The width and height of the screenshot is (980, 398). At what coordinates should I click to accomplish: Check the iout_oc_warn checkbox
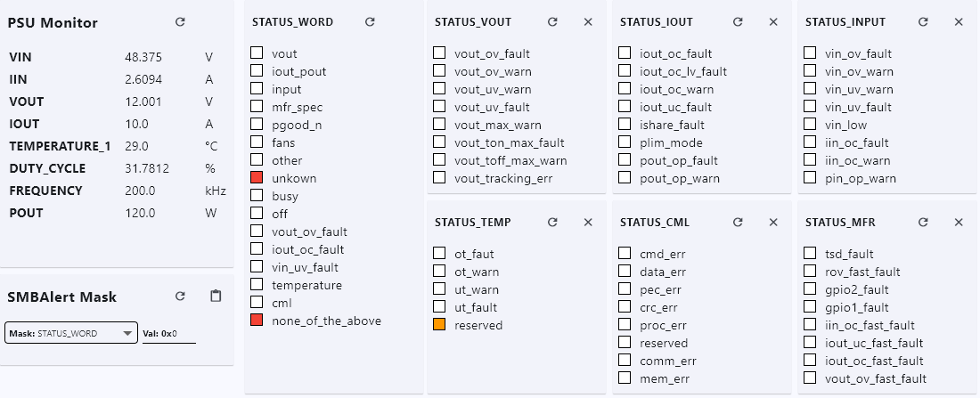(625, 89)
